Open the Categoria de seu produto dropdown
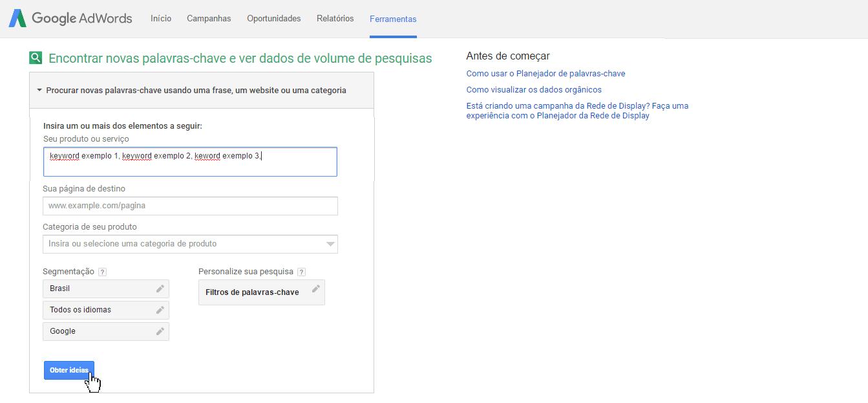This screenshot has height=403, width=868. tap(190, 244)
